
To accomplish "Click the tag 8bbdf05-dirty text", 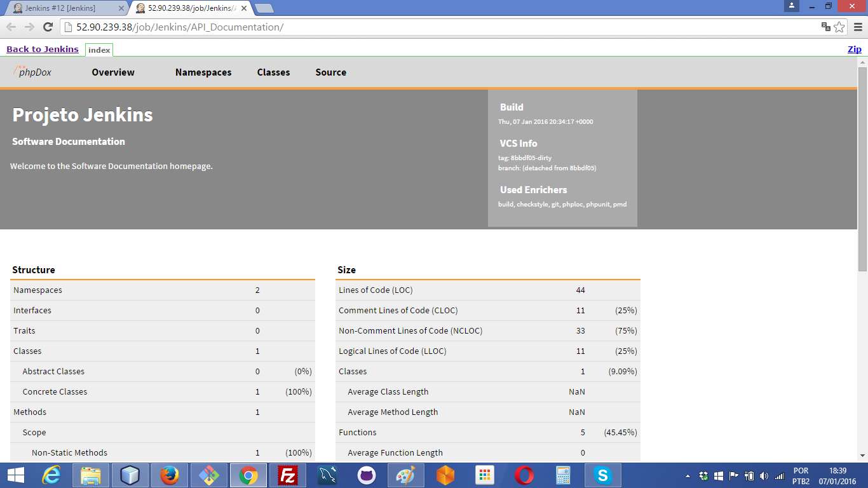I will (x=525, y=158).
